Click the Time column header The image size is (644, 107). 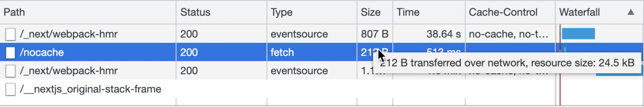pyautogui.click(x=408, y=12)
